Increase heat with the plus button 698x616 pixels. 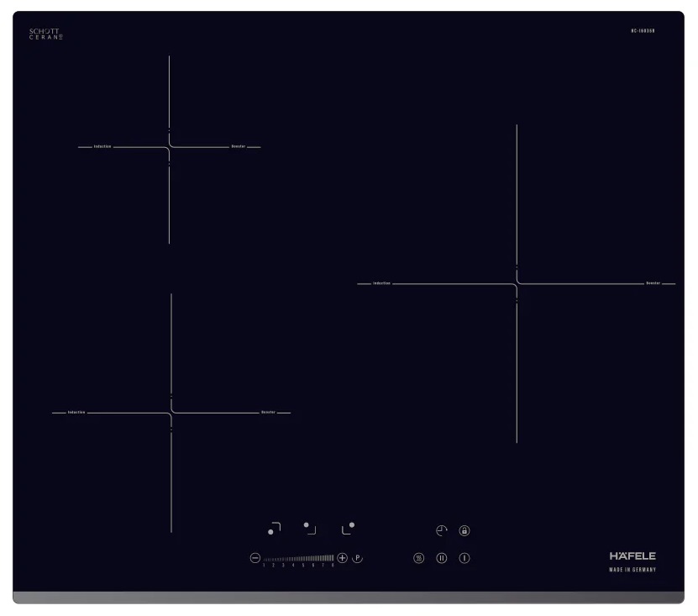point(342,558)
